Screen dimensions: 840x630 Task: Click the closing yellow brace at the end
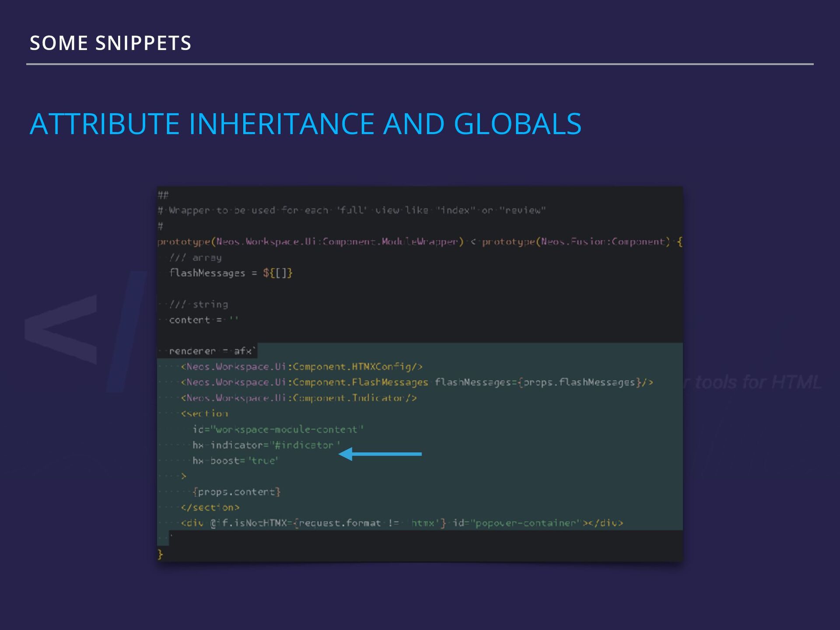click(160, 554)
